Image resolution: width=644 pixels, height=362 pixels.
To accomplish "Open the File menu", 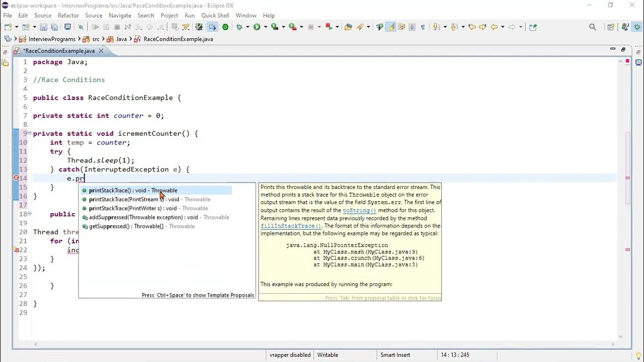I will click(x=8, y=16).
